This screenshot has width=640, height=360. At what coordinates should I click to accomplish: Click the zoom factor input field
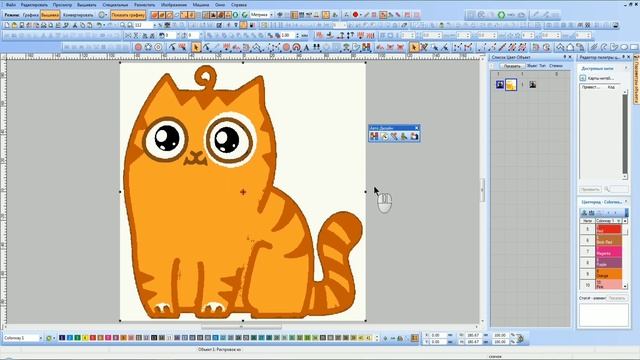click(x=143, y=25)
